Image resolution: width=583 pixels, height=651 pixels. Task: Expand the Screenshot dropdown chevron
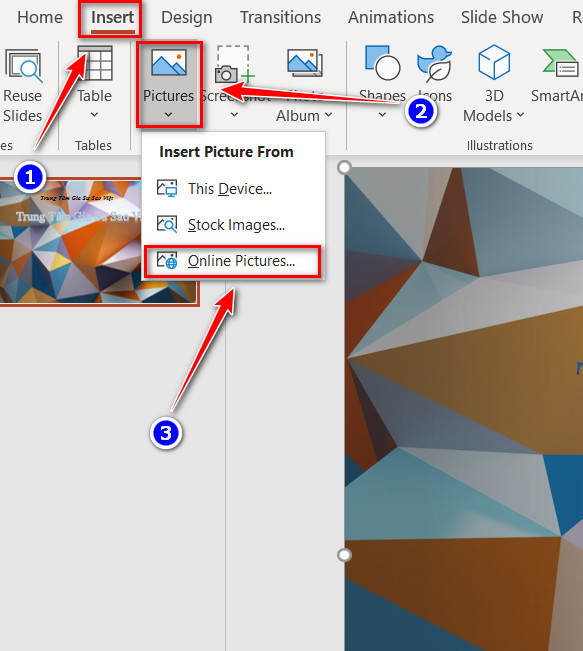[x=234, y=115]
